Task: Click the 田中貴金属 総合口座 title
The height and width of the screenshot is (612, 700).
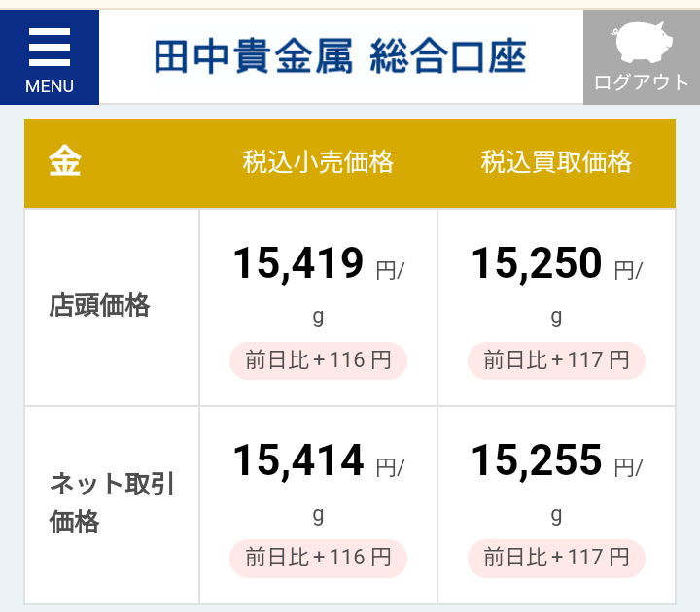Action: tap(340, 56)
